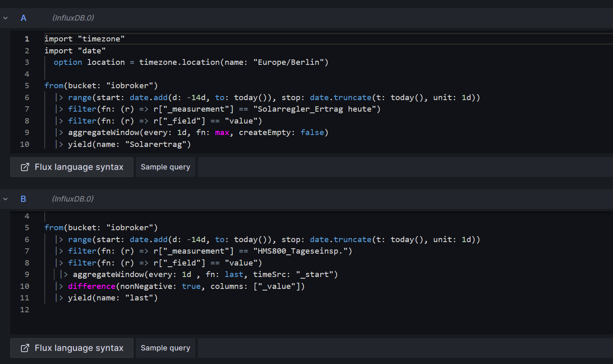Click the aggregateWindow last line in query B
The height and width of the screenshot is (364, 613).
199,274
